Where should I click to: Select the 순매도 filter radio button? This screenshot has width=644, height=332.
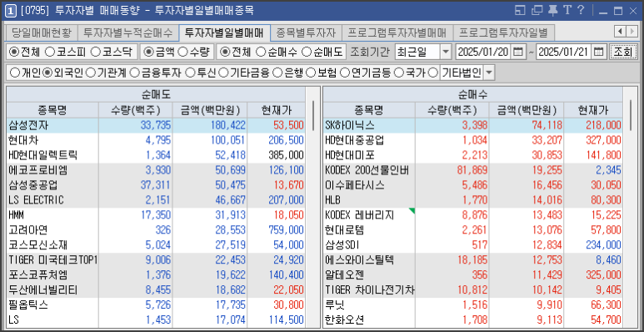(306, 52)
